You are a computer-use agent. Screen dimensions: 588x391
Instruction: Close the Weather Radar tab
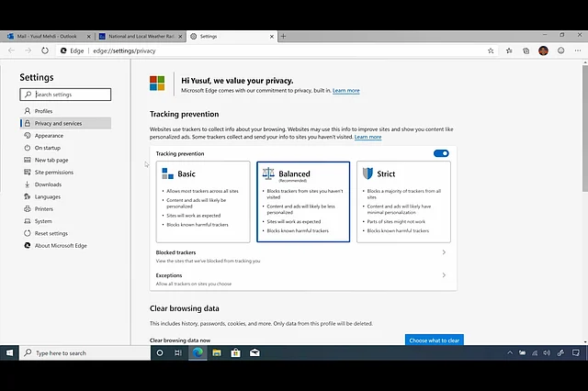click(x=180, y=37)
